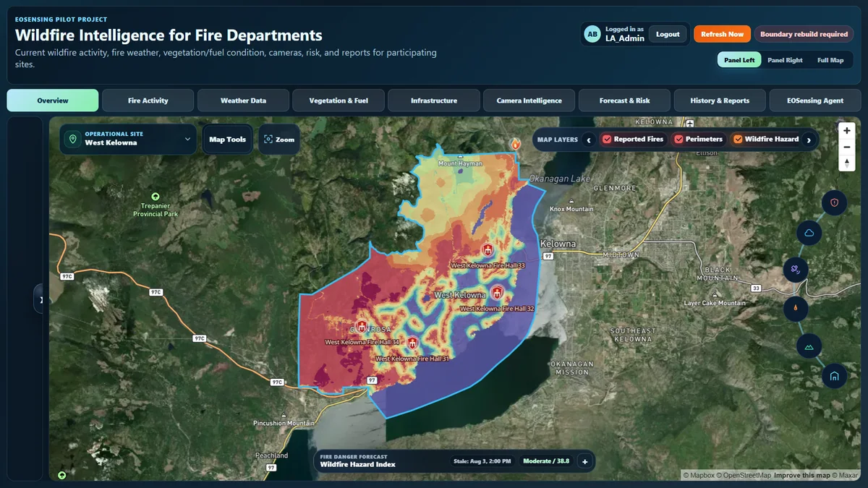Click the LA_Admin username text
The width and height of the screenshot is (868, 488).
coord(624,38)
